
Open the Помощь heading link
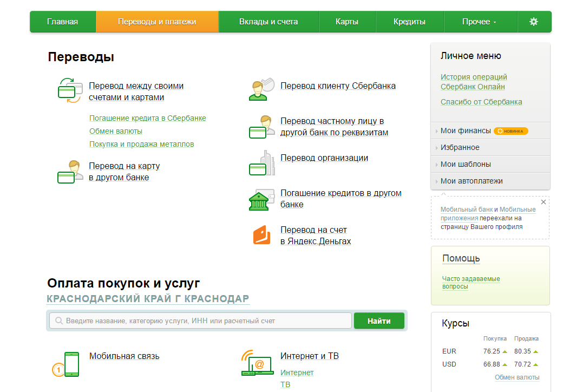click(x=461, y=258)
